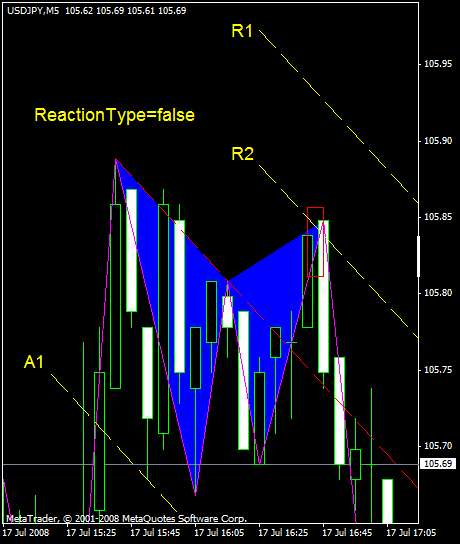This screenshot has width=460, height=544.
Task: Click the 17 Jul 16:25 time label
Action: [x=283, y=533]
